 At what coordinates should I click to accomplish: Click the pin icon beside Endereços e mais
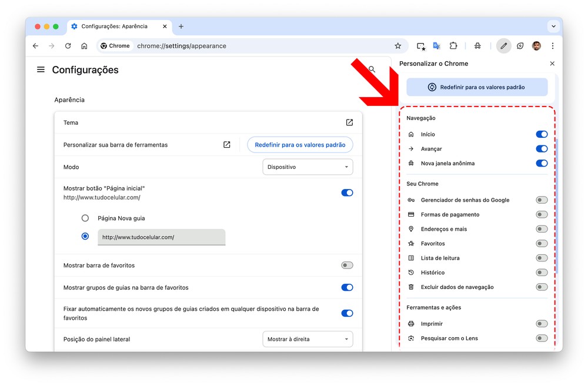[x=411, y=229]
